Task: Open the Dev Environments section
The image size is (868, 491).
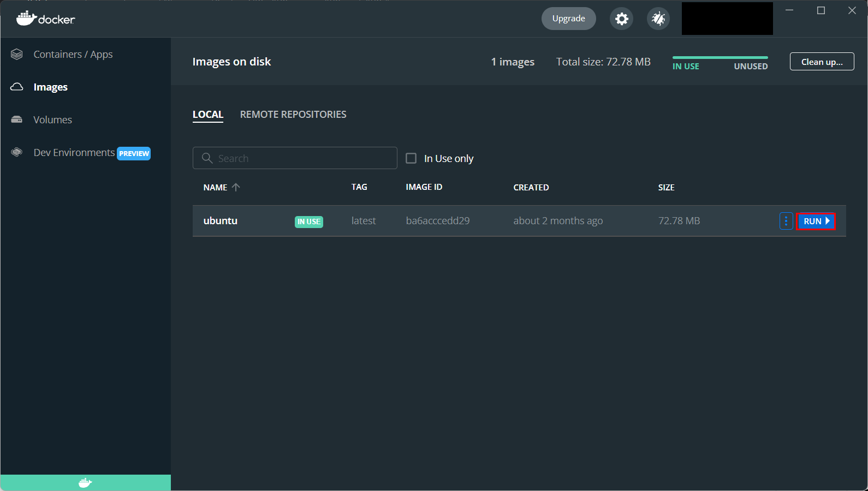Action: click(x=74, y=152)
